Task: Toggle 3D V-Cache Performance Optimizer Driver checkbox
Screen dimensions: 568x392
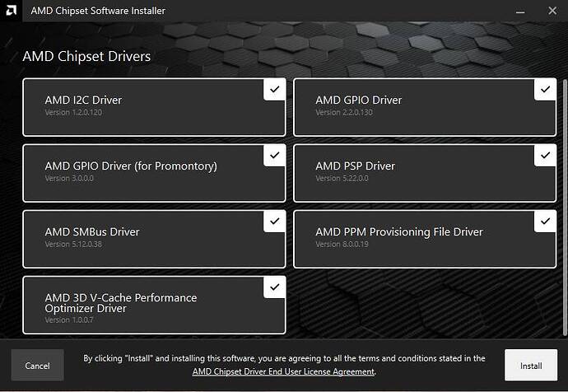Action: pos(275,287)
